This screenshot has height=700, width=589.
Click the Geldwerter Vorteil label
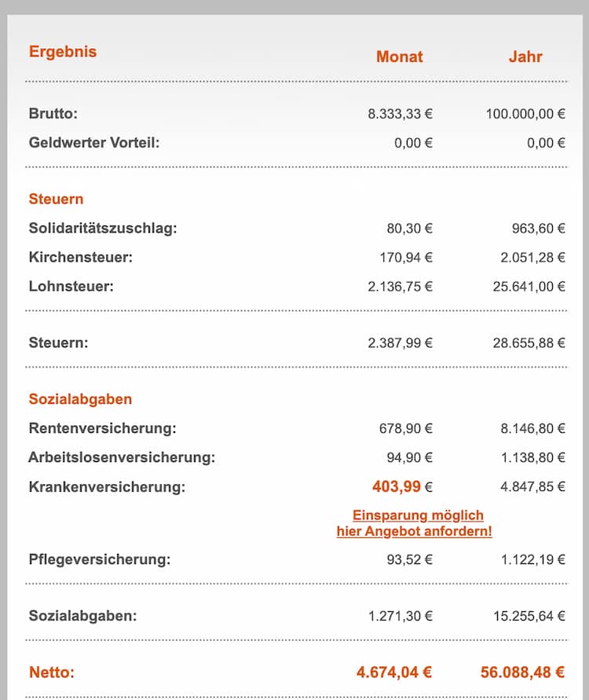point(94,143)
